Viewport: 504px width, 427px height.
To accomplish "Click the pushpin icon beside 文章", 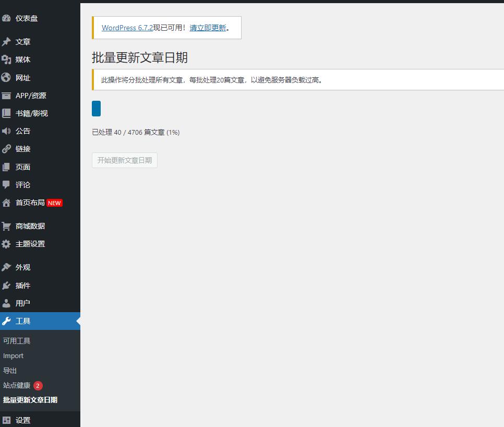I will pos(6,42).
